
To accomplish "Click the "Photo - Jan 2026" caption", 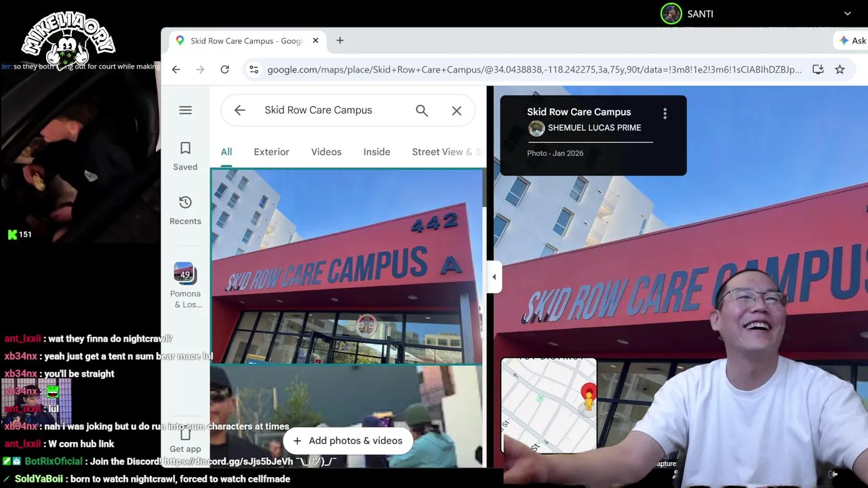I will [555, 153].
